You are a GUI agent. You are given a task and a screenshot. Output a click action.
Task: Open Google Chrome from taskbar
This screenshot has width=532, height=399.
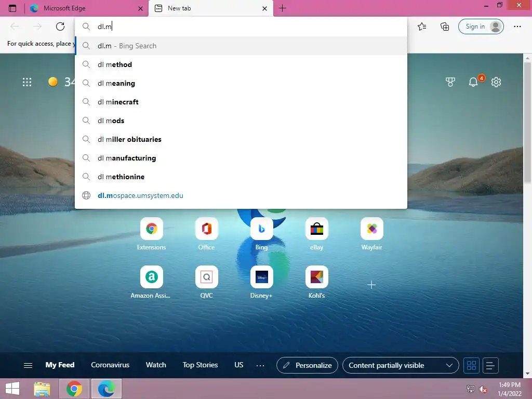click(74, 389)
